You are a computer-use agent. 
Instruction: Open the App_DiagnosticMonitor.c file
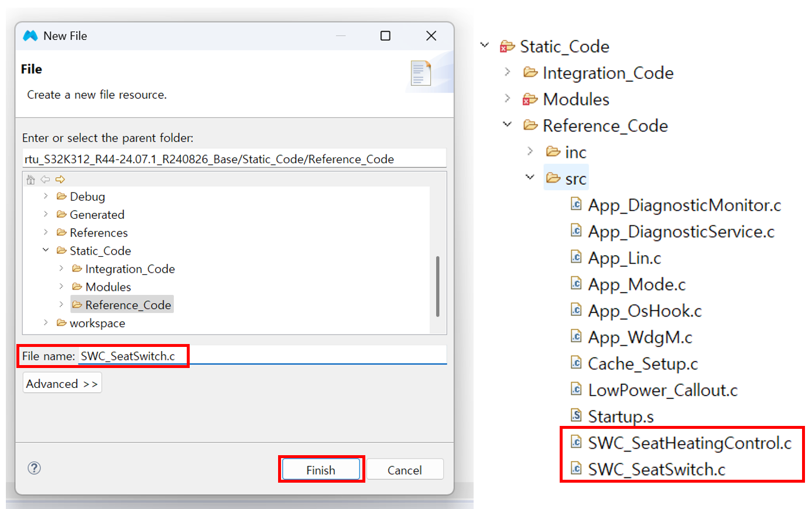[x=684, y=205]
